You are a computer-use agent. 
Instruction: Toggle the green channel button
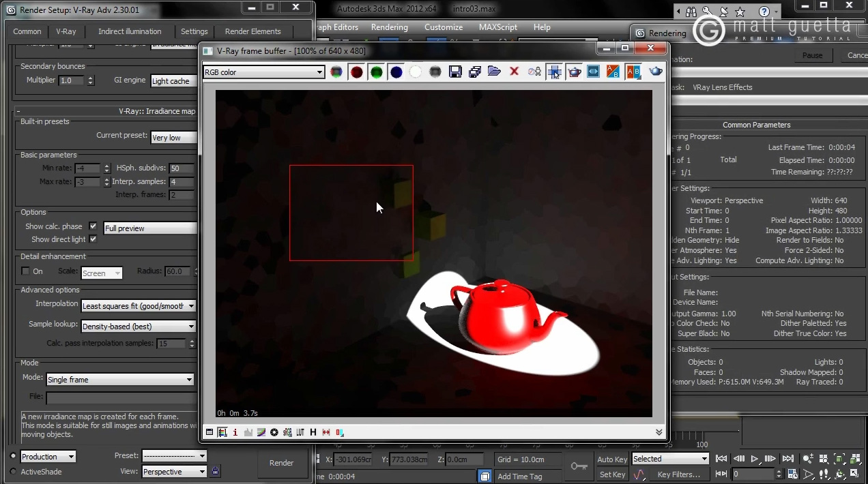tap(376, 72)
